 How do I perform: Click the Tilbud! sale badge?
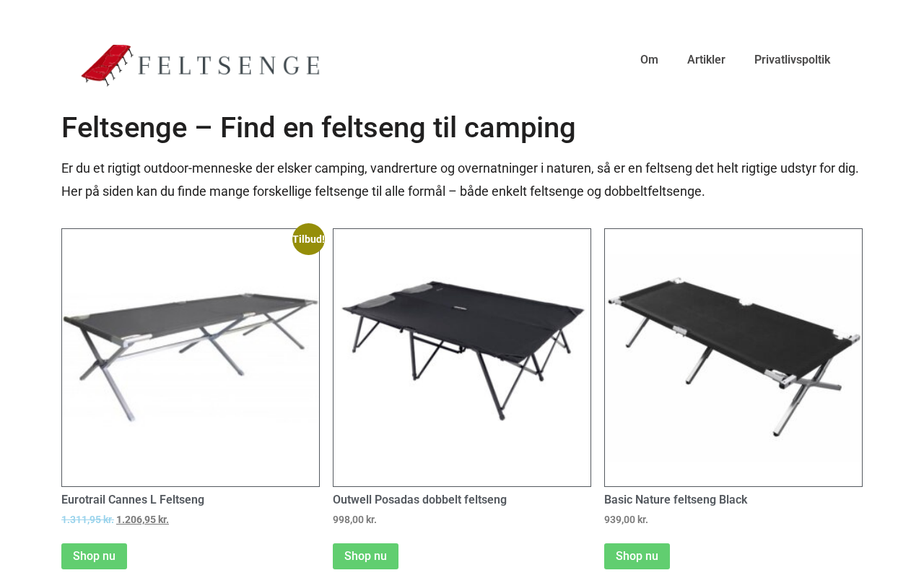(x=308, y=239)
